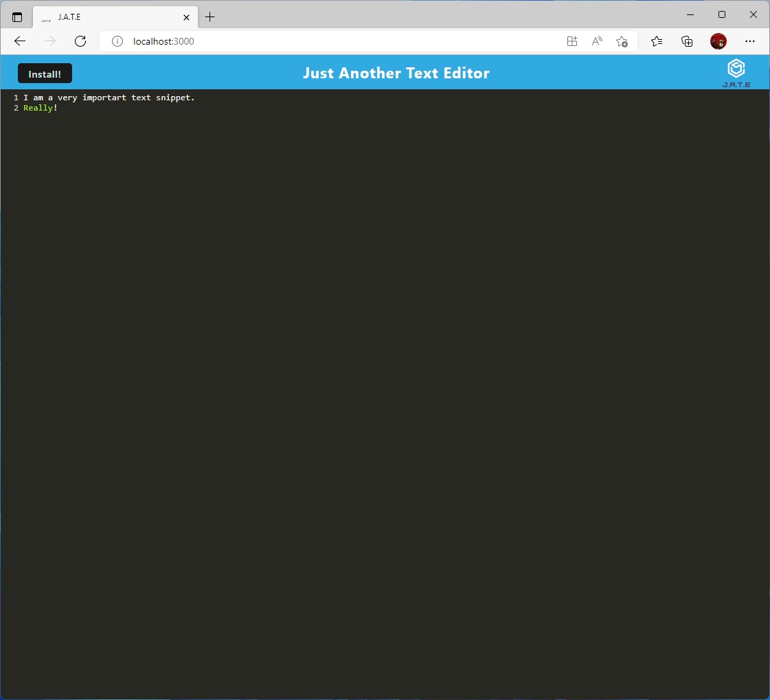Click the back navigation arrow
Screen dimensions: 770x700
pos(19,41)
